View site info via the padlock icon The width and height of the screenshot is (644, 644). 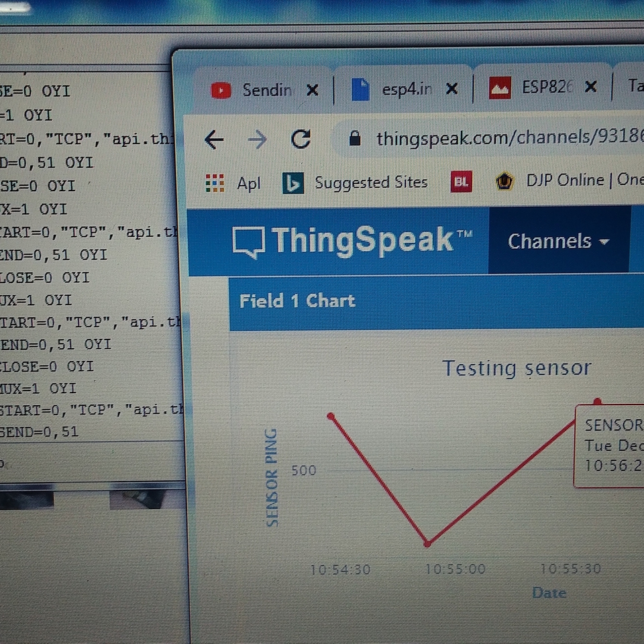click(354, 138)
